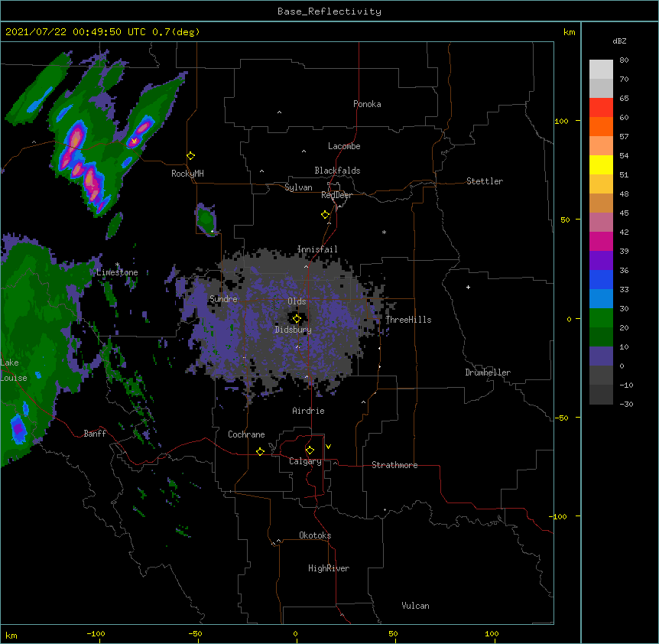Click the yellow V marker inside the northwest storm cell
This screenshot has width=659, height=644.
pos(134,141)
